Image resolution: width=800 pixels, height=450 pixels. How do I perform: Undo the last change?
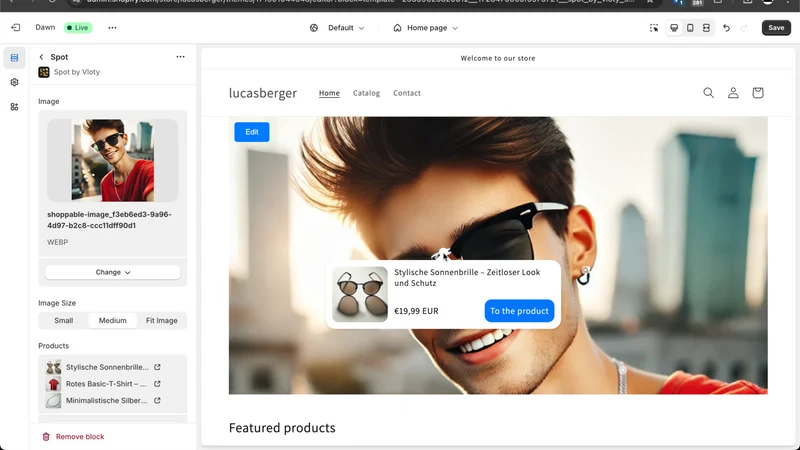727,28
